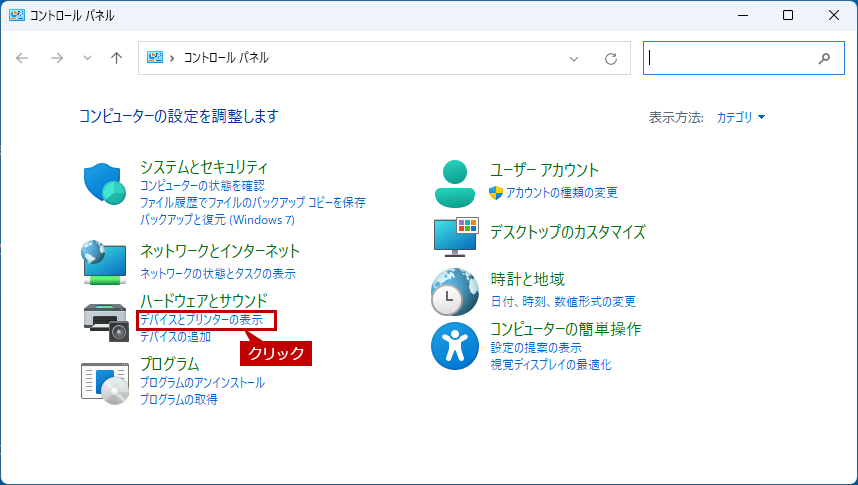Open システムとセキュリティ category
This screenshot has width=858, height=485.
click(204, 166)
